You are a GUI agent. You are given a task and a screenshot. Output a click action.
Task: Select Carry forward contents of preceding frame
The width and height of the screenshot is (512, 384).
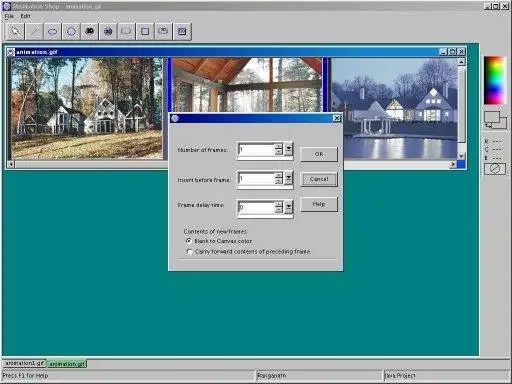coord(189,251)
